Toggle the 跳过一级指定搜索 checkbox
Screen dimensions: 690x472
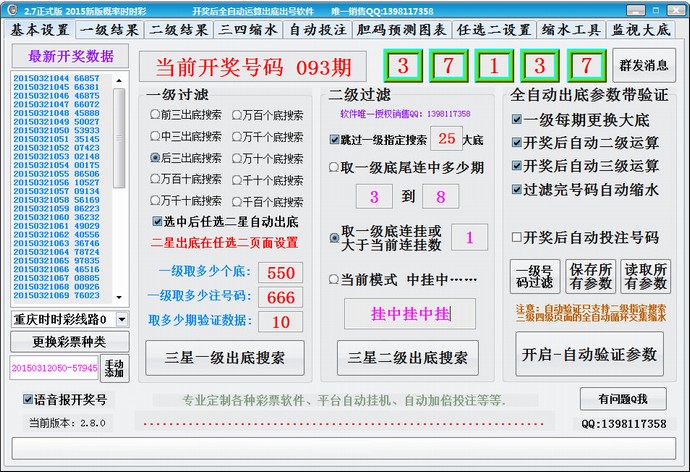click(335, 140)
